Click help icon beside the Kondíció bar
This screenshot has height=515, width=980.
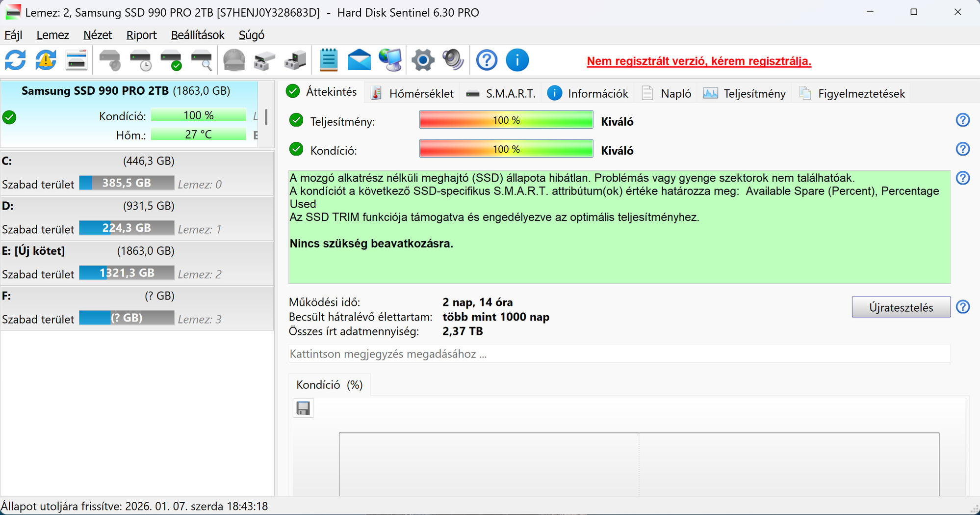coord(963,149)
